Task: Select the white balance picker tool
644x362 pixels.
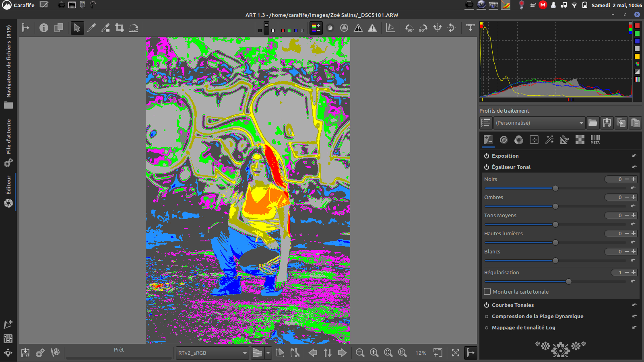Action: pos(91,28)
